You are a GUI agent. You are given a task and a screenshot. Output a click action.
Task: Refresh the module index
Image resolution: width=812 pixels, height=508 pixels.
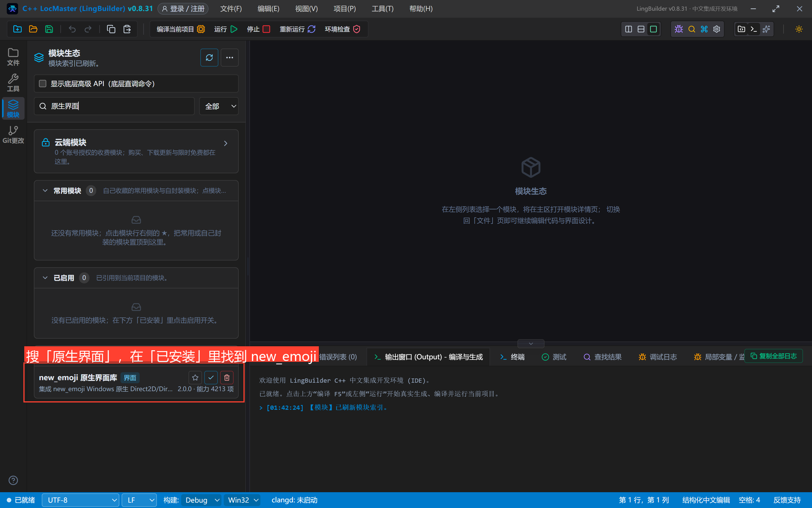209,58
